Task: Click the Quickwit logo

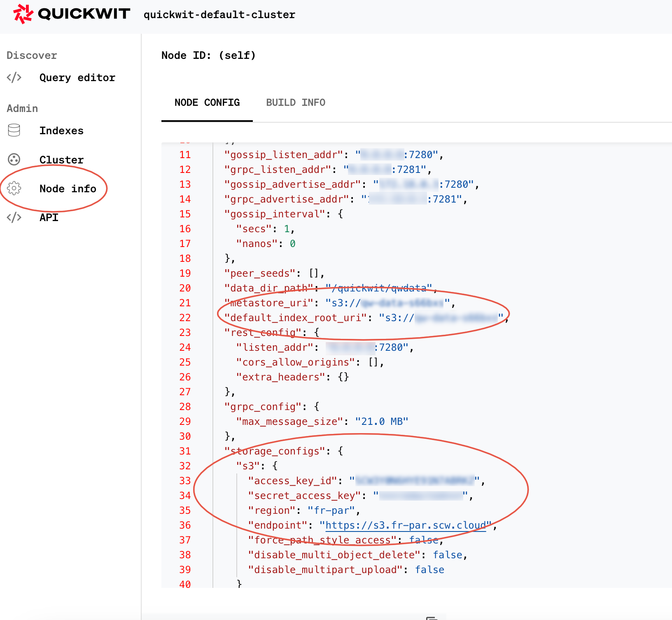Action: click(72, 14)
